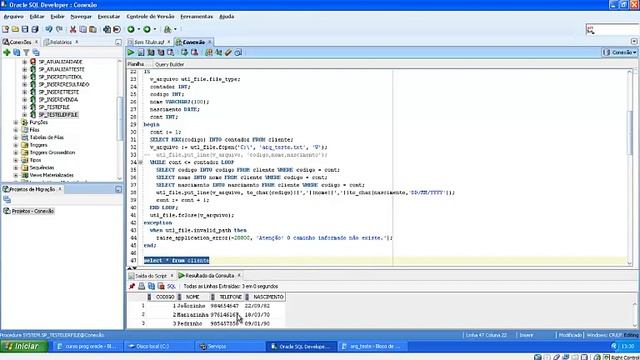This screenshot has height=360, width=640.
Task: Run statement with green play button
Action: click(x=131, y=52)
